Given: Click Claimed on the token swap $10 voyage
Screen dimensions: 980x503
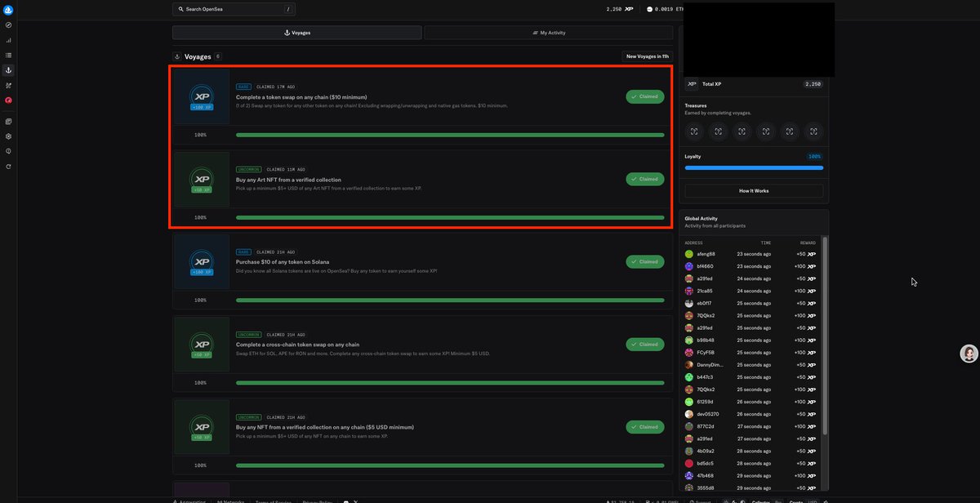Looking at the screenshot, I should coord(645,96).
